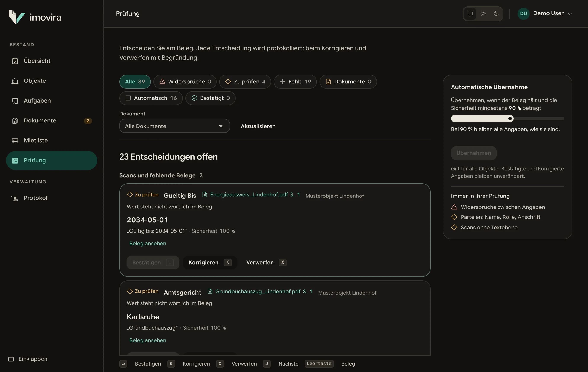588x372 pixels.
Task: Open the Aufgaben sidebar item
Action: 51,101
